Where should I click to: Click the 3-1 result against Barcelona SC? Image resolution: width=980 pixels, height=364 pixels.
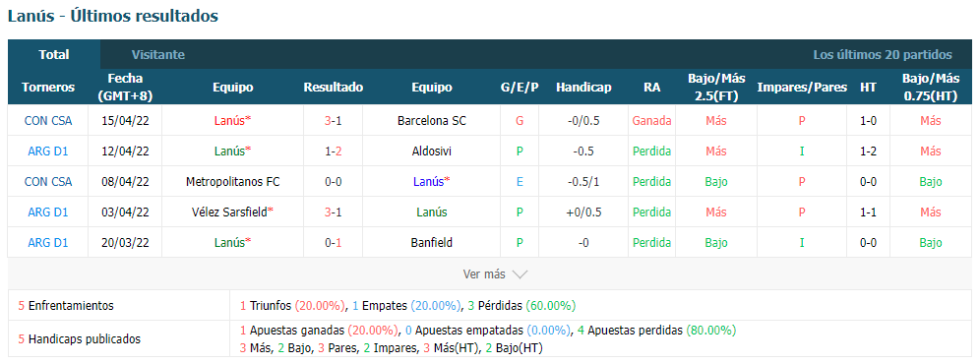click(x=334, y=121)
